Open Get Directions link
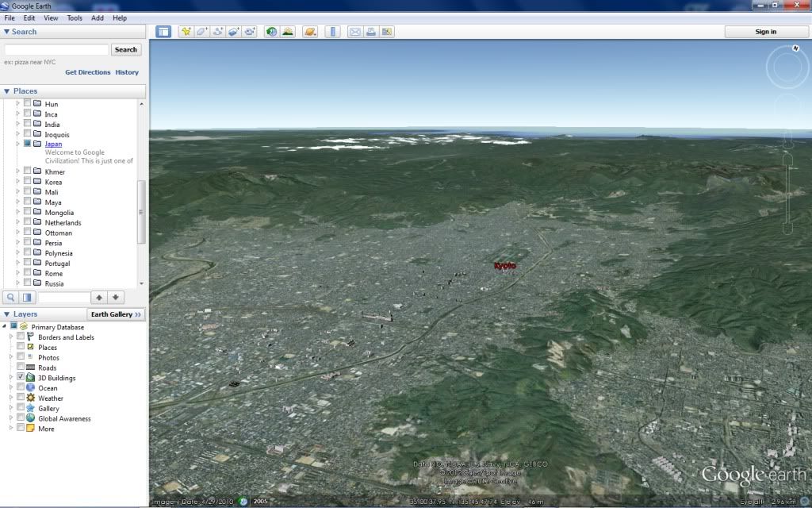This screenshot has width=812, height=508. click(87, 72)
